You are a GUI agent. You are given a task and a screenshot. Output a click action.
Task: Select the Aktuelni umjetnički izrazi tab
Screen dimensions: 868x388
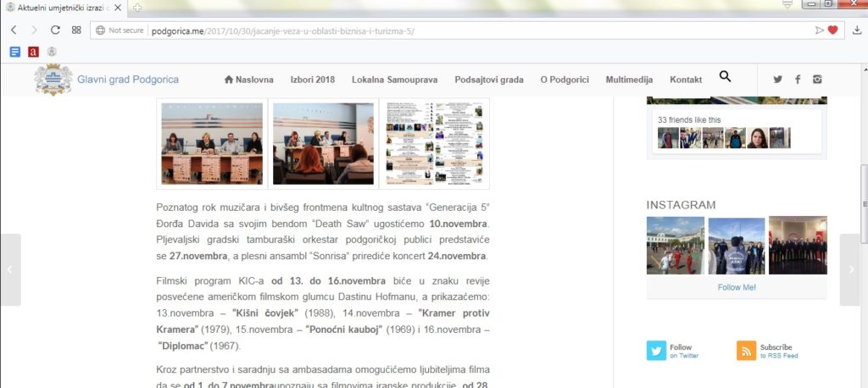point(64,7)
